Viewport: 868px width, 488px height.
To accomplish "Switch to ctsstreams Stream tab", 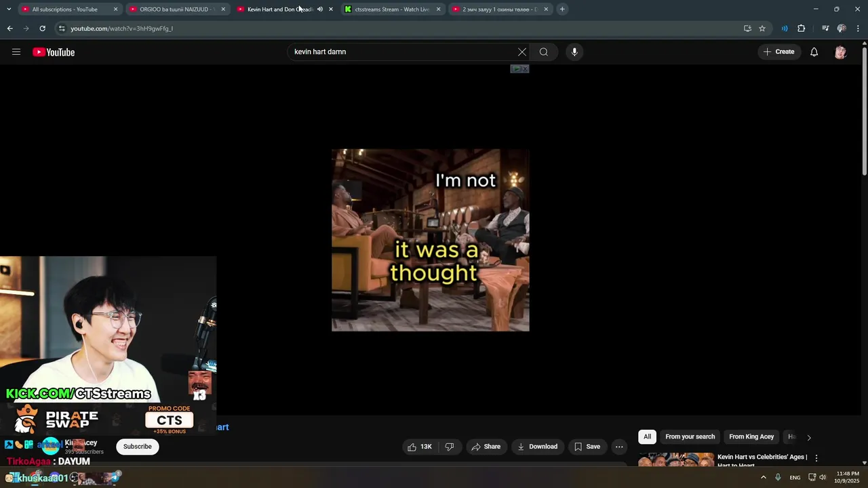I will click(x=391, y=9).
